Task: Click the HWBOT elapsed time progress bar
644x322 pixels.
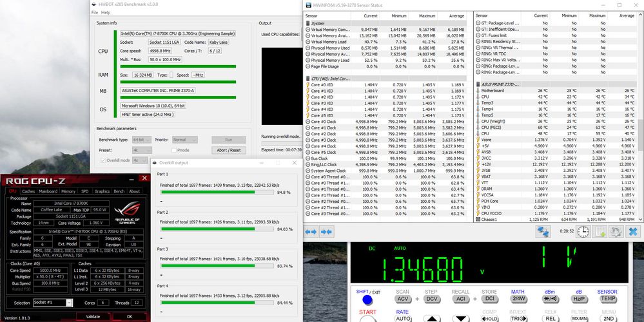Action: pyautogui.click(x=282, y=143)
